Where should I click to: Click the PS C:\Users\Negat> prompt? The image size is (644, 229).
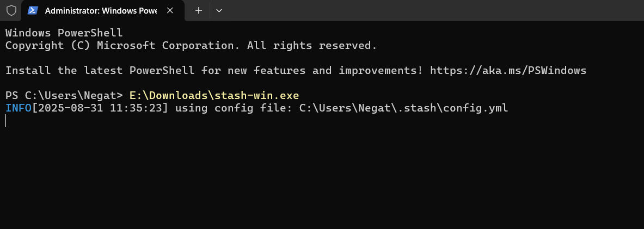(x=64, y=96)
